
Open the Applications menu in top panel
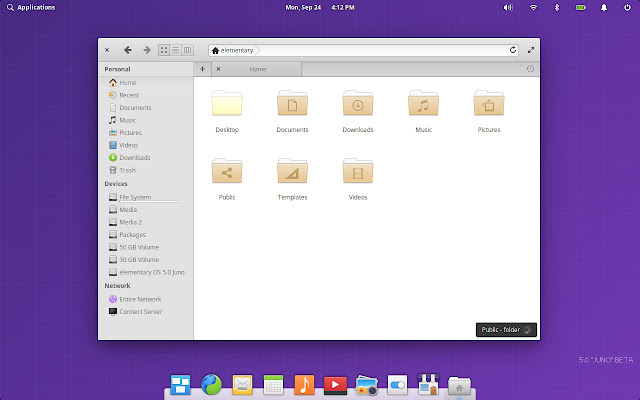31,7
